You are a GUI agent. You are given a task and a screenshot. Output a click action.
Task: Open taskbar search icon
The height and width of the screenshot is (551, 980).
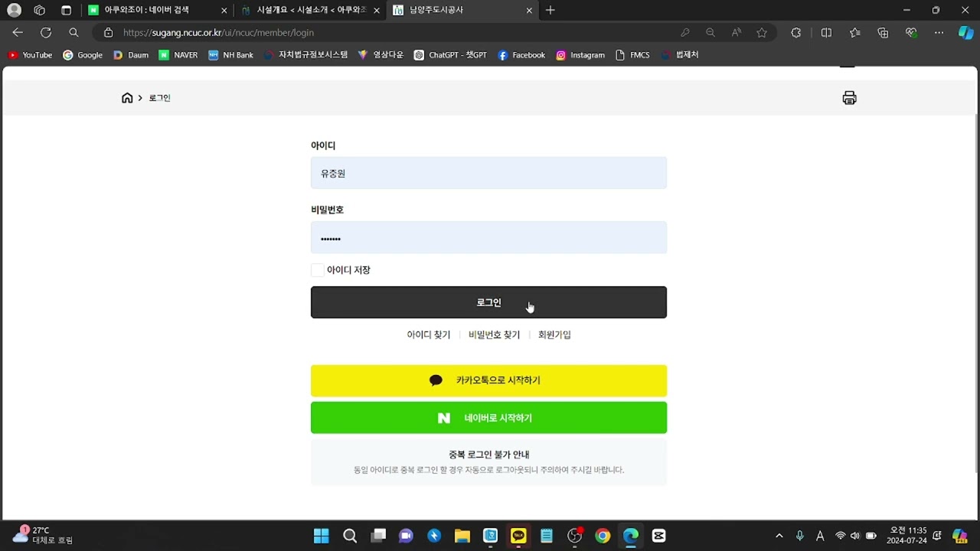350,536
